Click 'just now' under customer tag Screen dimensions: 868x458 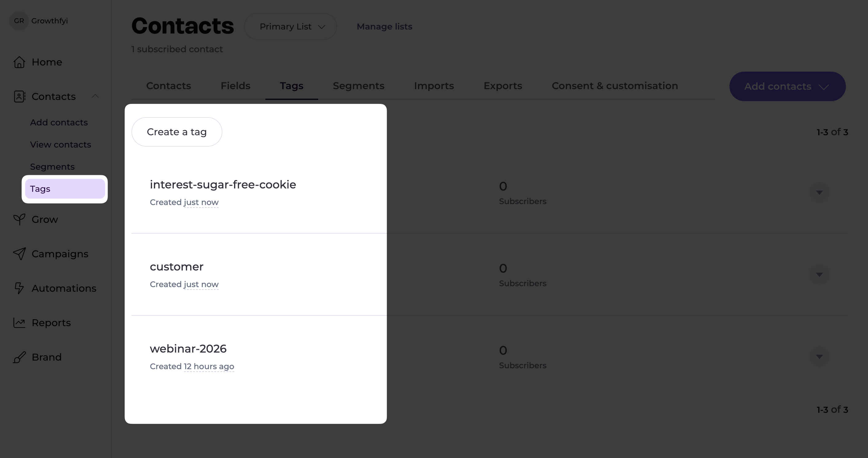click(201, 284)
